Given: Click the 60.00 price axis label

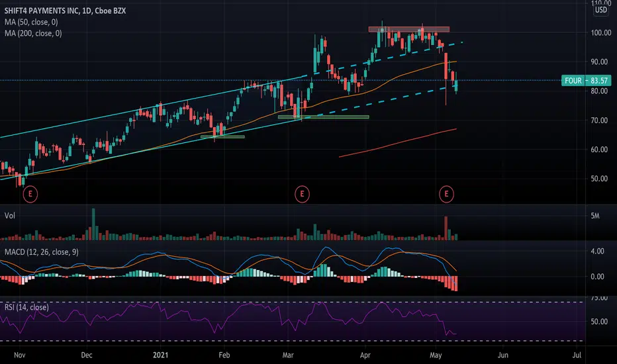Looking at the screenshot, I should point(599,150).
